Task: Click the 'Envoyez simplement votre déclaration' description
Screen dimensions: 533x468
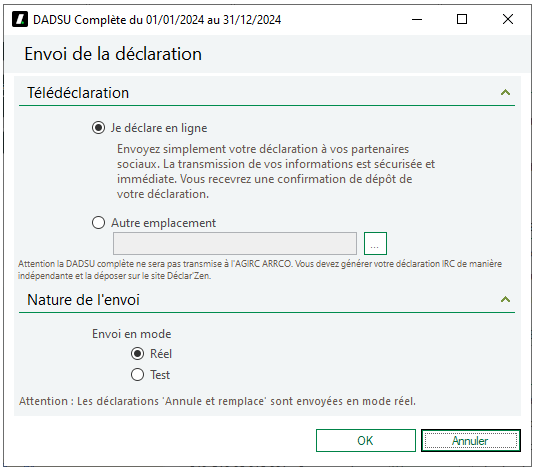Action: (276, 171)
